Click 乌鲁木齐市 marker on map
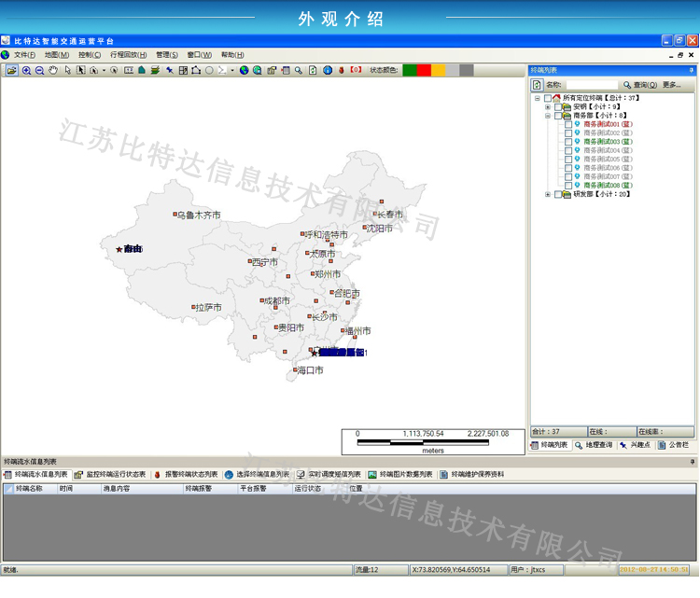The width and height of the screenshot is (700, 598). click(175, 215)
